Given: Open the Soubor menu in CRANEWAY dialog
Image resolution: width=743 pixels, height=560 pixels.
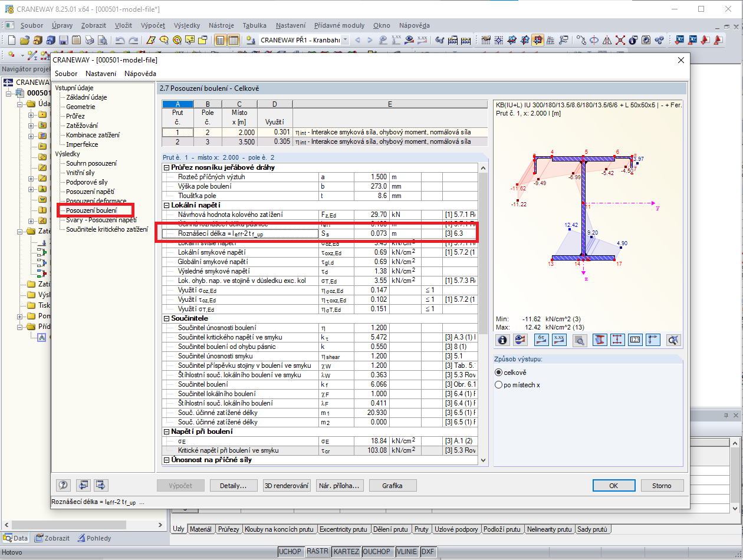Looking at the screenshot, I should (66, 74).
